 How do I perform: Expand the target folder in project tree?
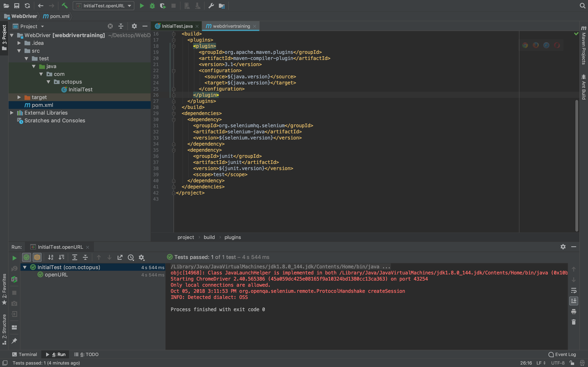click(x=19, y=97)
